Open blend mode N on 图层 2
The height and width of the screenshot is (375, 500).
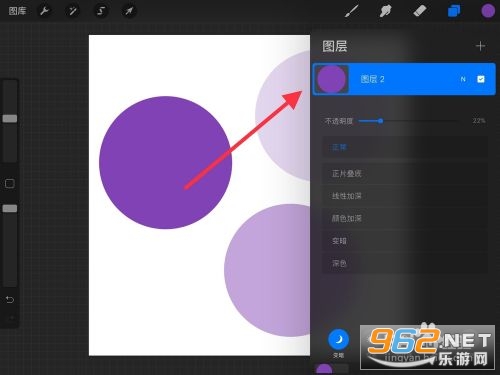463,79
